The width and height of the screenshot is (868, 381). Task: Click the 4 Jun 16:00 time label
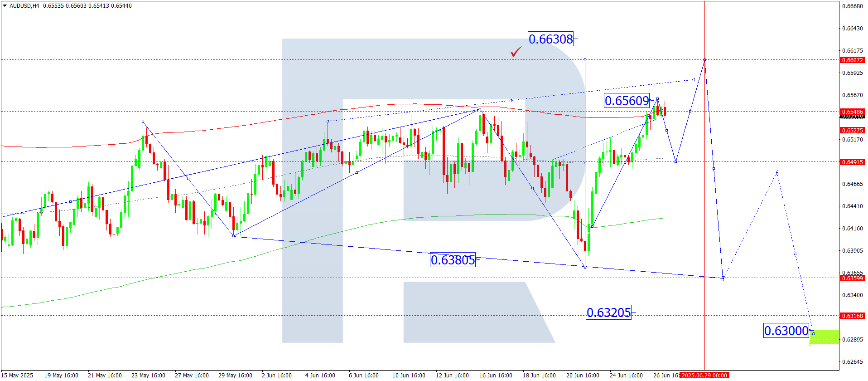click(320, 375)
